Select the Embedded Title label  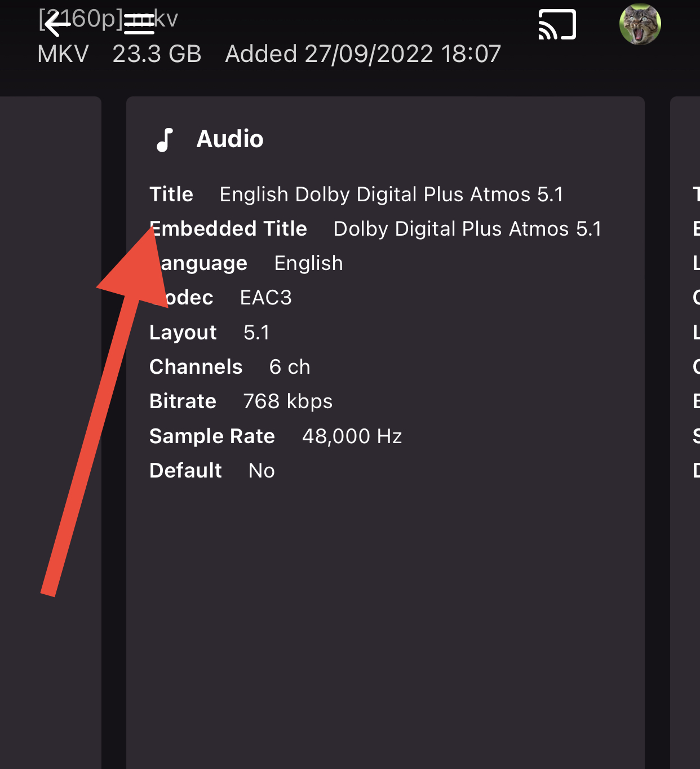[x=229, y=229]
